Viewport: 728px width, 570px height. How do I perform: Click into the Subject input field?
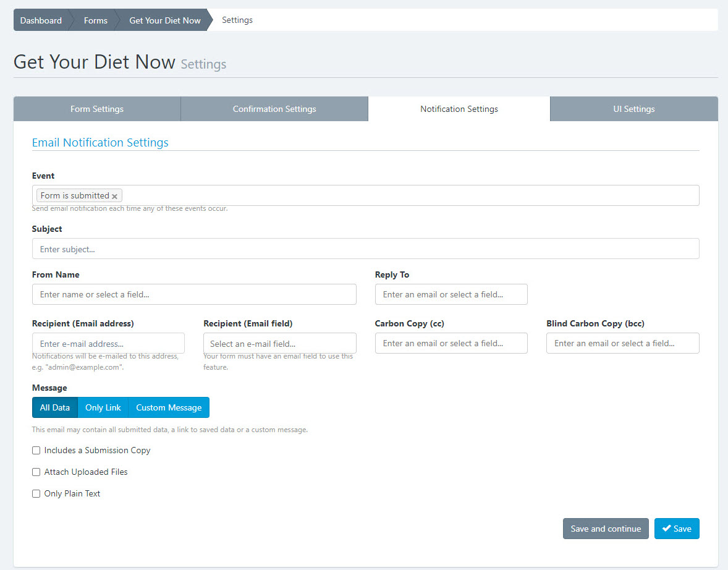click(x=365, y=249)
